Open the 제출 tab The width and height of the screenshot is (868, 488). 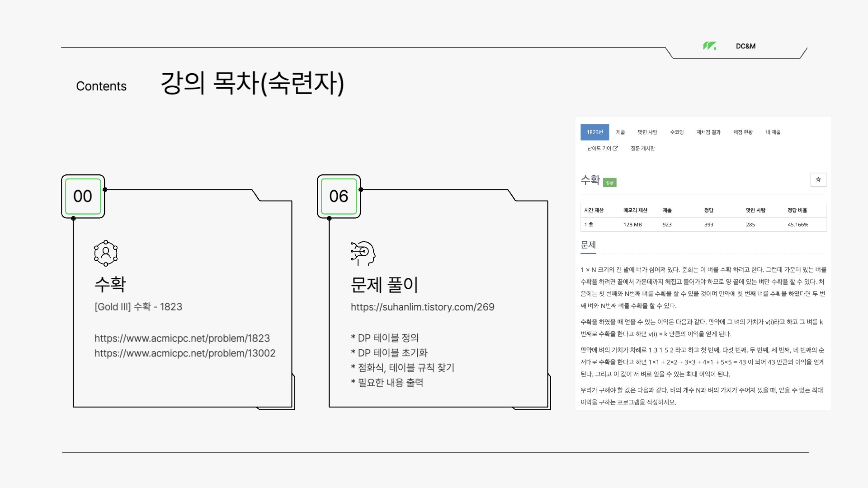[x=620, y=132]
